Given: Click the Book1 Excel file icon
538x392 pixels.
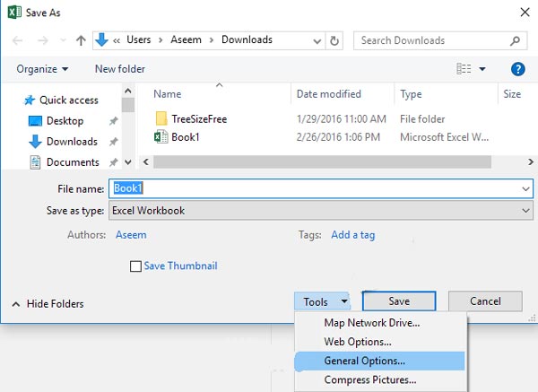Looking at the screenshot, I should (x=161, y=137).
